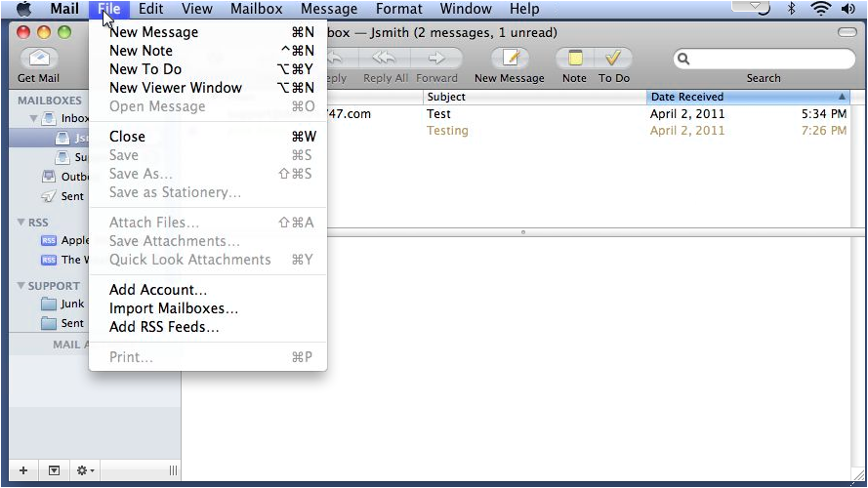Open the Message menu
Image resolution: width=868 pixels, height=488 pixels.
coord(329,9)
